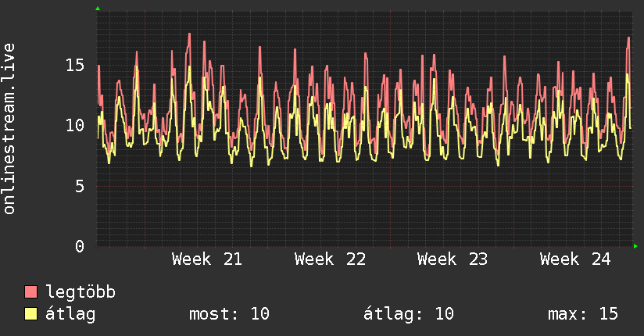This screenshot has width=644, height=336.
Task: Click the 15 value on y-axis
Action: click(x=75, y=65)
